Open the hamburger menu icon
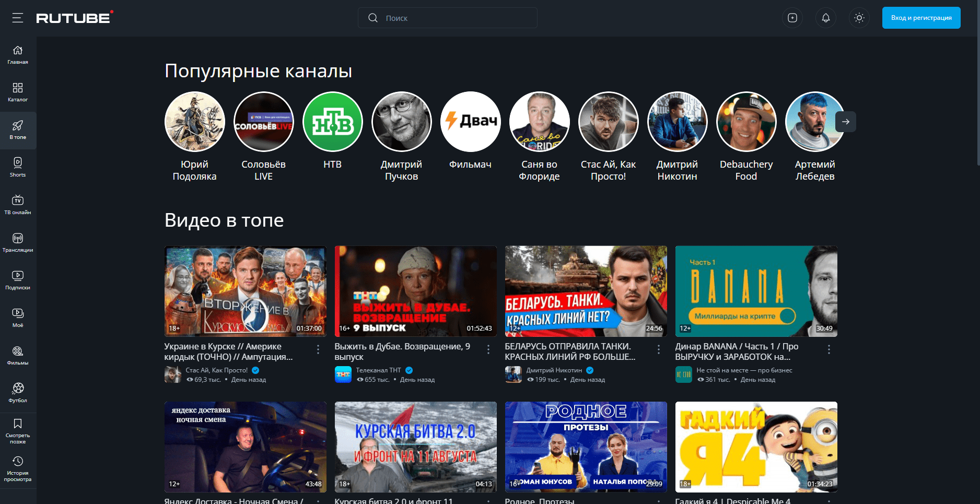The image size is (980, 504). pyautogui.click(x=18, y=18)
